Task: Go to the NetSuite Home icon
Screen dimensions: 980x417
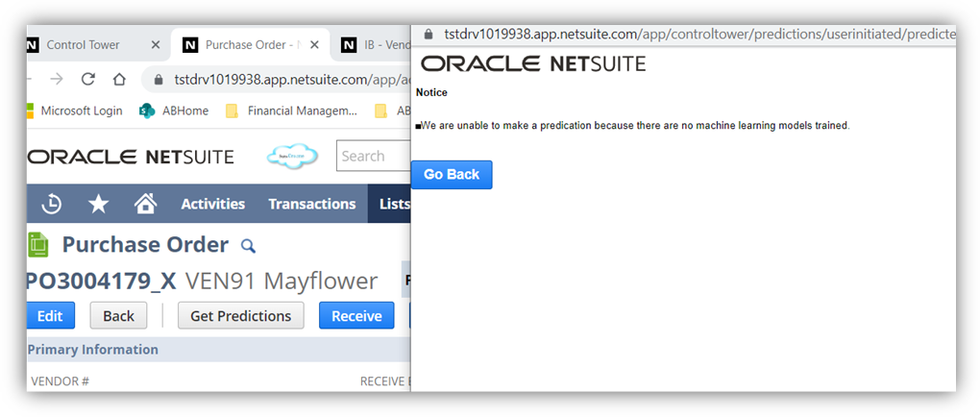Action: click(x=146, y=203)
